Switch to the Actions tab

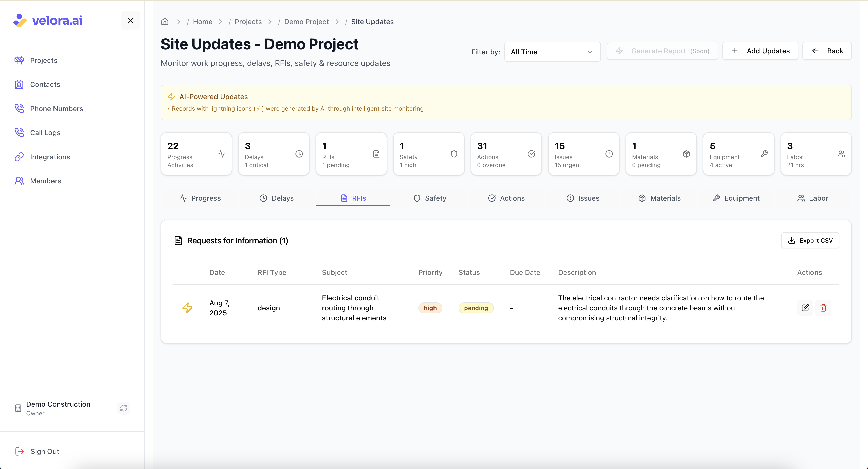506,198
